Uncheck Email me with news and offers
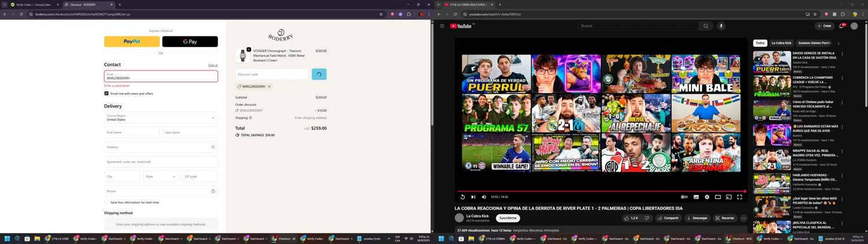The height and width of the screenshot is (244, 868). click(x=106, y=94)
